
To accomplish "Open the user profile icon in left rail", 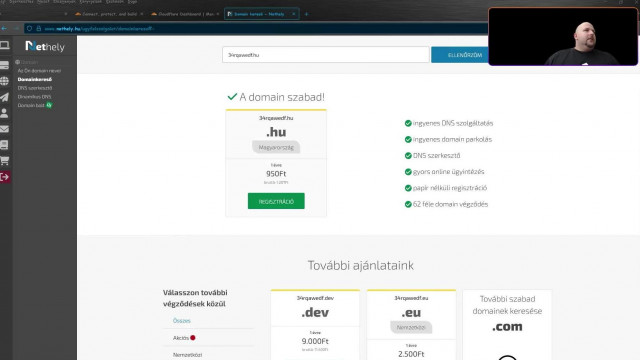I will tap(4, 113).
